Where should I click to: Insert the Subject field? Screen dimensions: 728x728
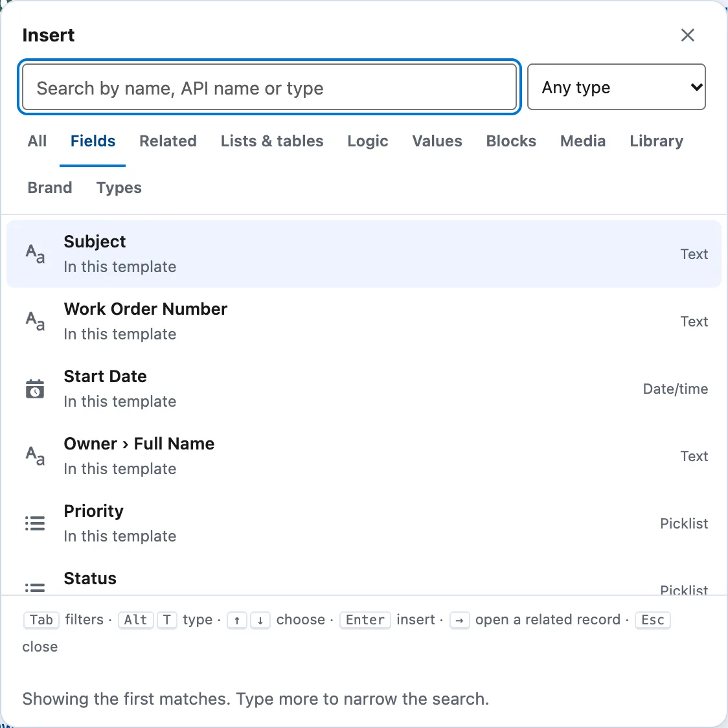click(x=363, y=254)
